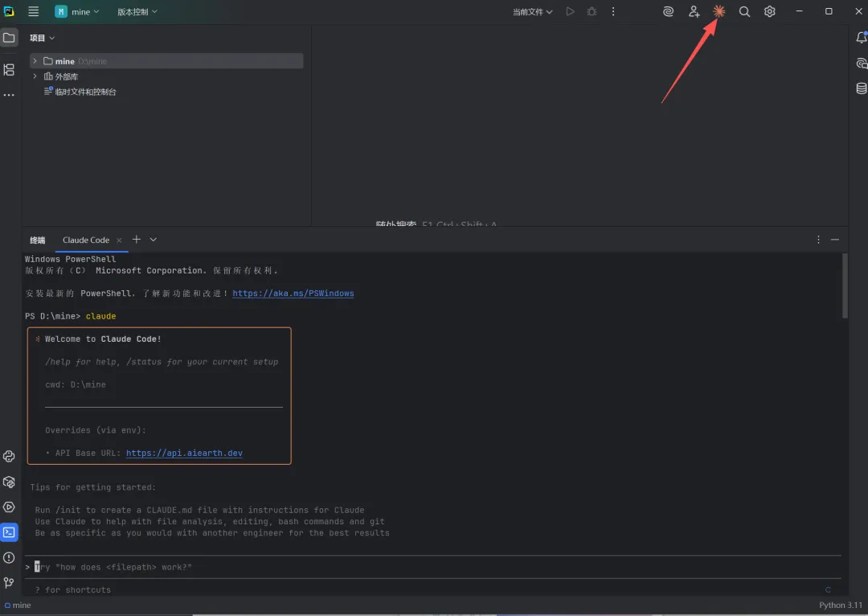Launch the Claude Code starburst icon
Screen dimensions: 868x616
(719, 11)
